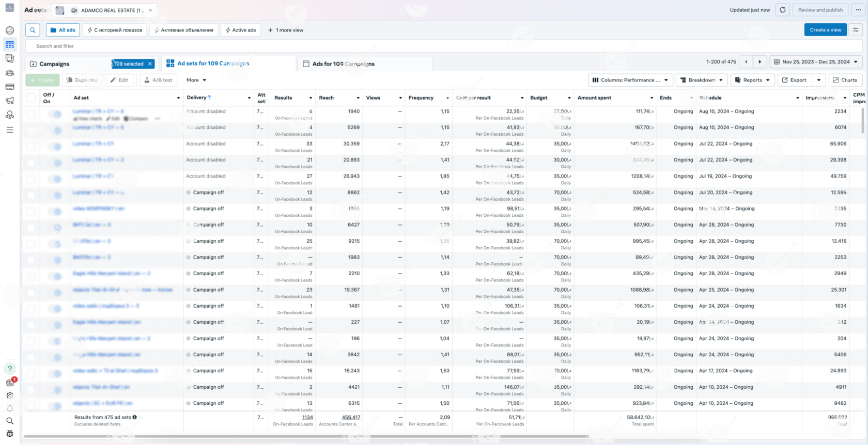868x445 pixels.
Task: Click magnifier search icon in left sidebar
Action: pyautogui.click(x=10, y=421)
